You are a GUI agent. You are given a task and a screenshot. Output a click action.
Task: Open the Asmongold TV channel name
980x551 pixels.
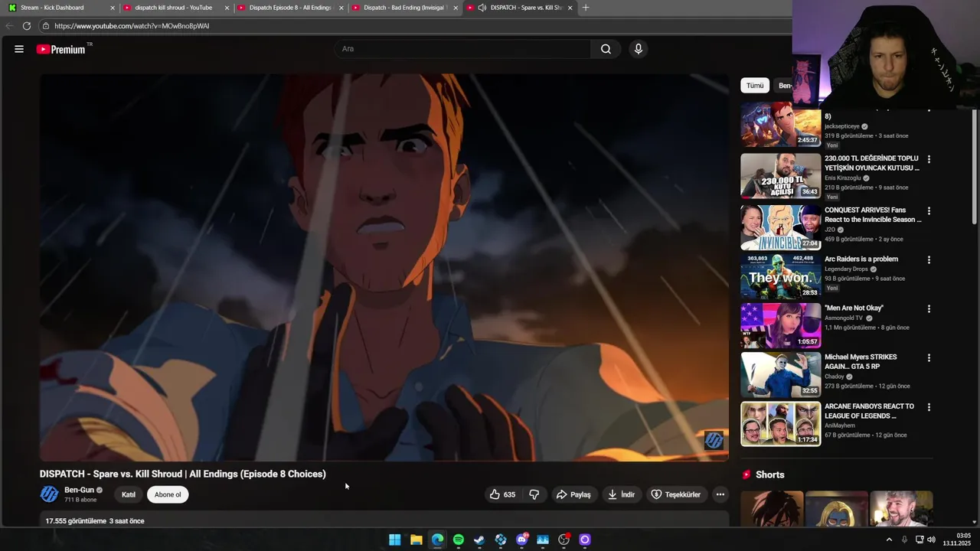click(x=844, y=318)
